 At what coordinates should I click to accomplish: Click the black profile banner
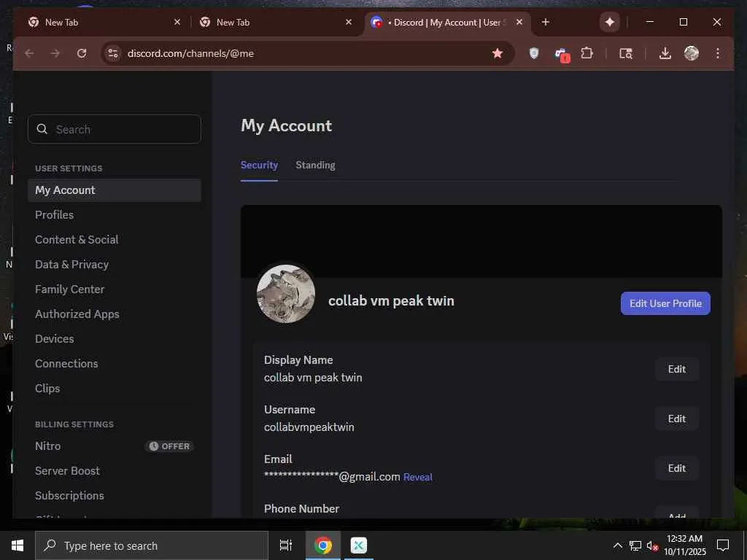[481, 241]
